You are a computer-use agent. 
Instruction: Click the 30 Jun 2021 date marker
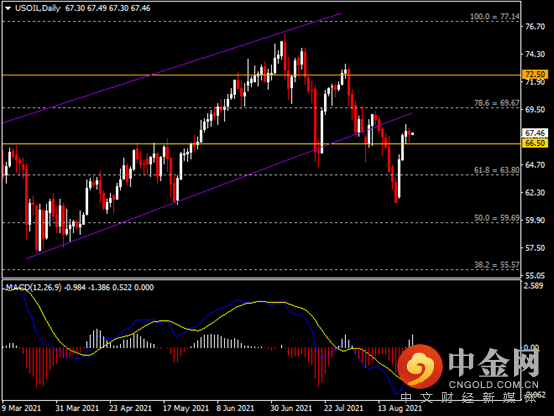tap(291, 408)
